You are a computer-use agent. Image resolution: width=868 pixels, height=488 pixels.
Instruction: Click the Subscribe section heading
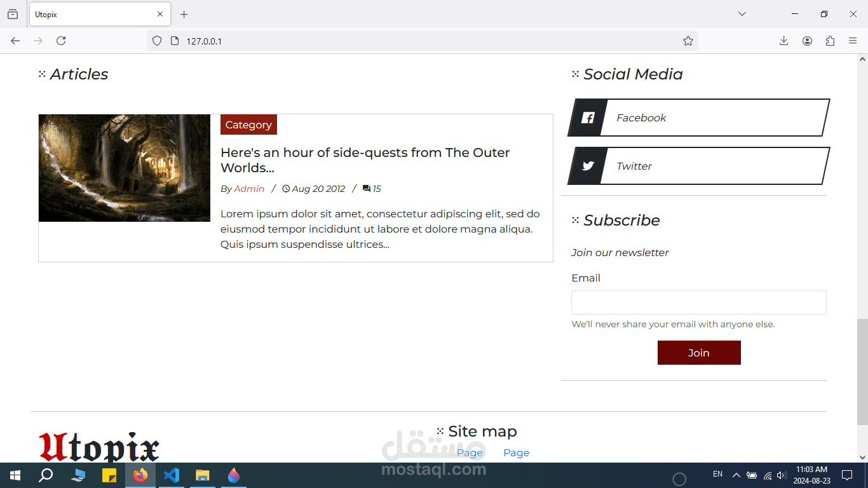(616, 220)
